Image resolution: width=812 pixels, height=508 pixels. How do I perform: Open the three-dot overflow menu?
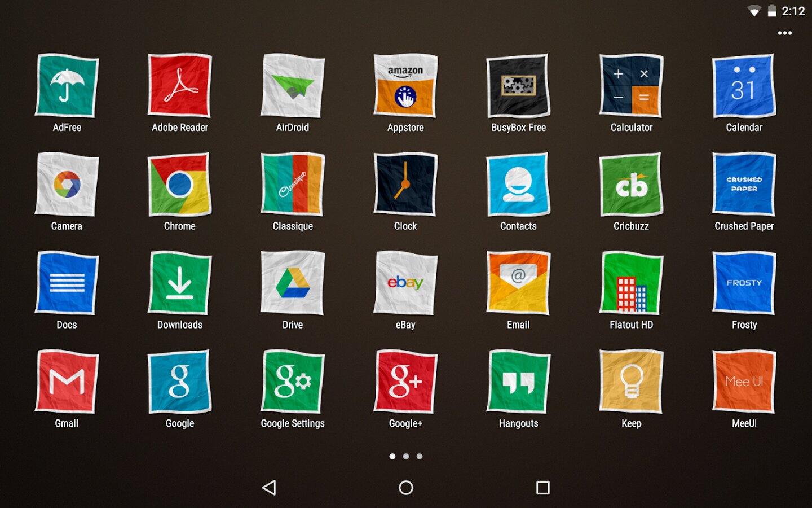[x=784, y=33]
